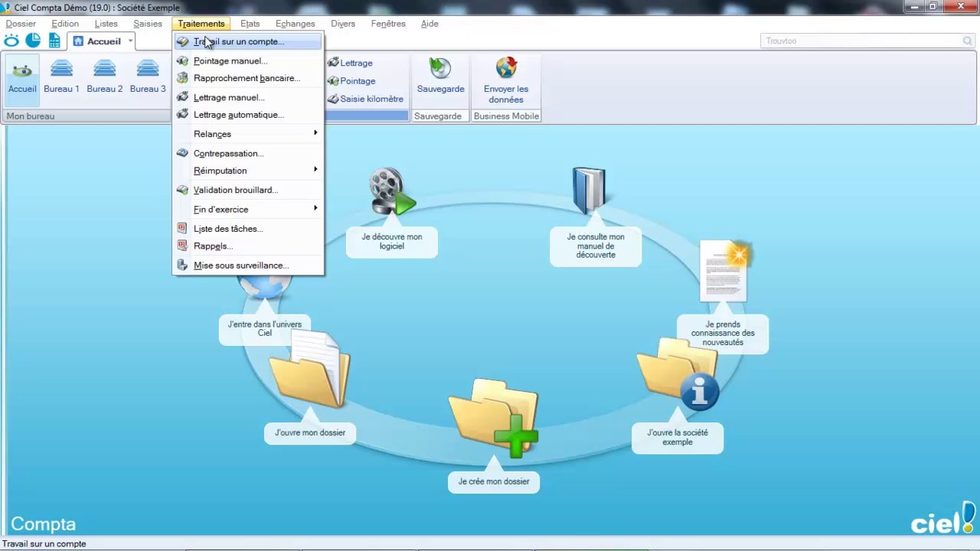Switch to Bureau 1 in the ribbon
The image size is (980, 551).
(x=61, y=77)
